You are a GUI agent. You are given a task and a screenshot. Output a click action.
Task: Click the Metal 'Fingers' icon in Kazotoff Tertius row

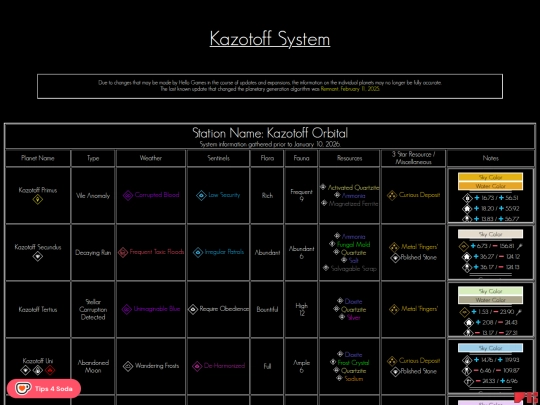(x=394, y=309)
